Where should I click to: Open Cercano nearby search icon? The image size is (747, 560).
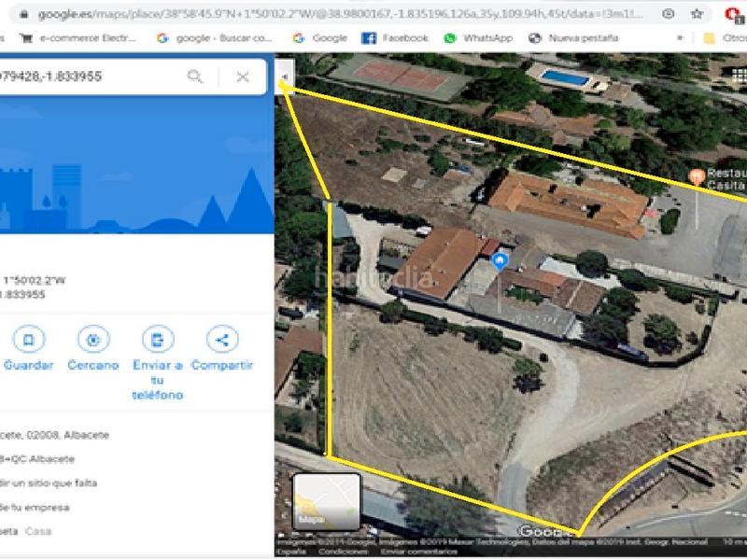(x=92, y=340)
